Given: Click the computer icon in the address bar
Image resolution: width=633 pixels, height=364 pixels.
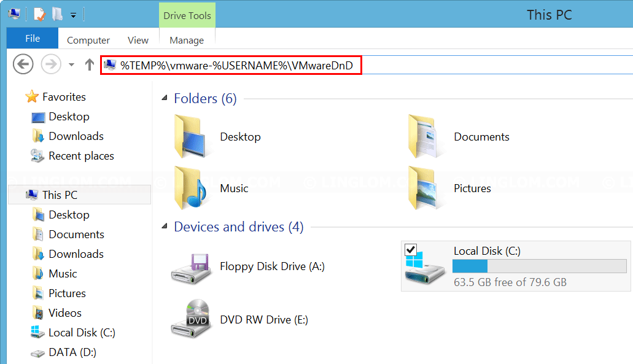Looking at the screenshot, I should [110, 65].
